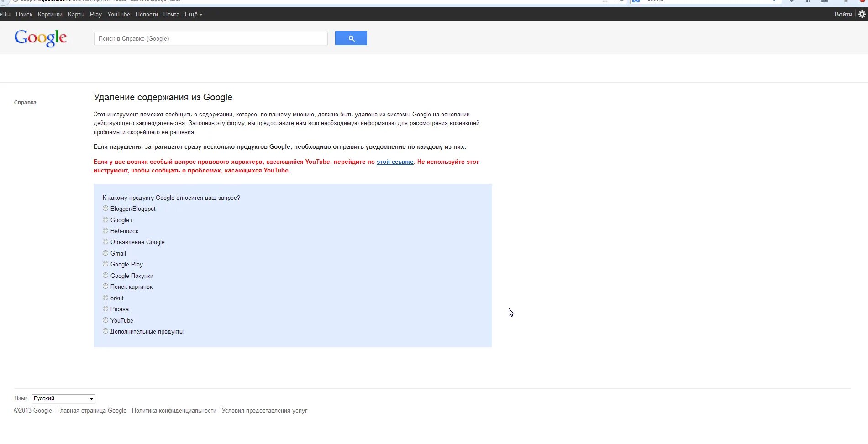Select Поиск картинок radio option
Viewport: 868px width, 444px height.
pos(105,287)
